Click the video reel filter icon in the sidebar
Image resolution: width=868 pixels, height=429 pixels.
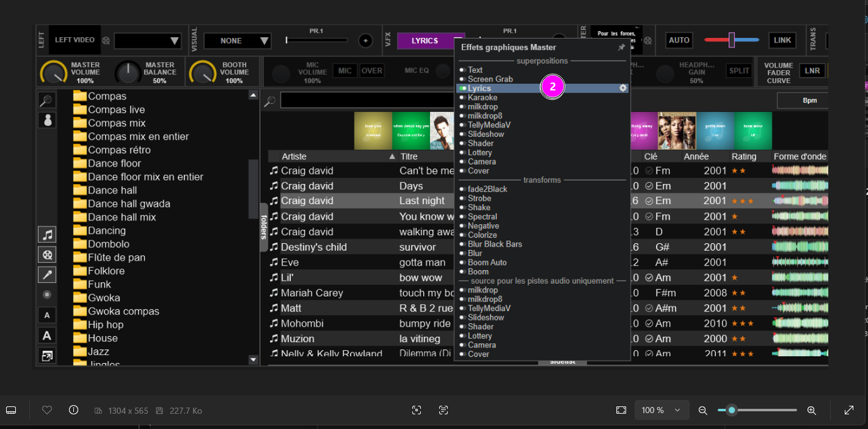tap(47, 255)
